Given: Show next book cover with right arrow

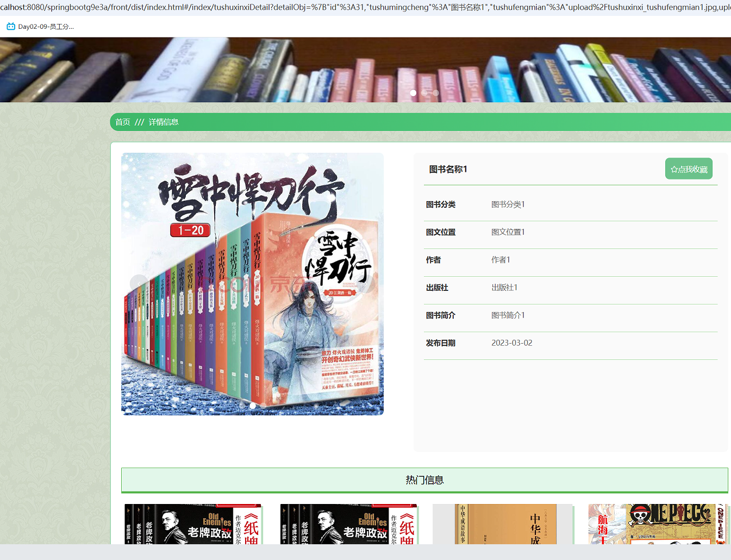Looking at the screenshot, I should click(366, 284).
